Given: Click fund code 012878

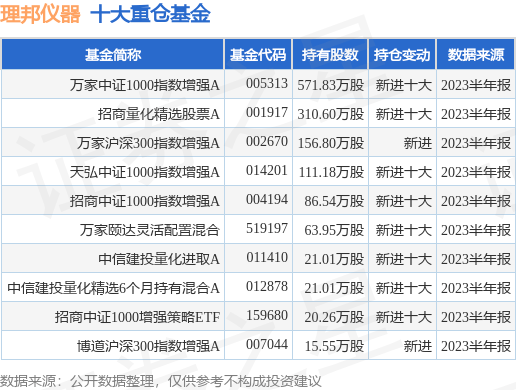Looking at the screenshot, I should coord(267,286).
